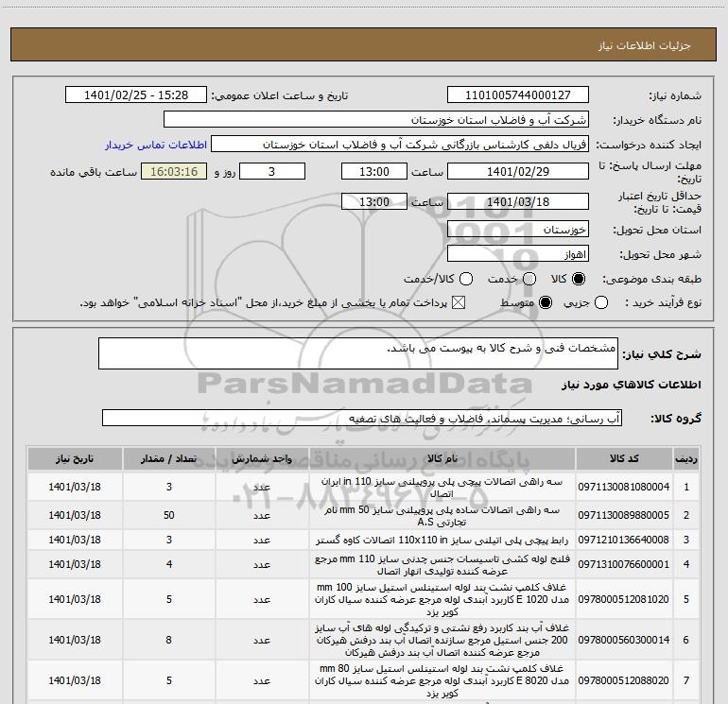Click the quantity 50 in row 2

(169, 515)
